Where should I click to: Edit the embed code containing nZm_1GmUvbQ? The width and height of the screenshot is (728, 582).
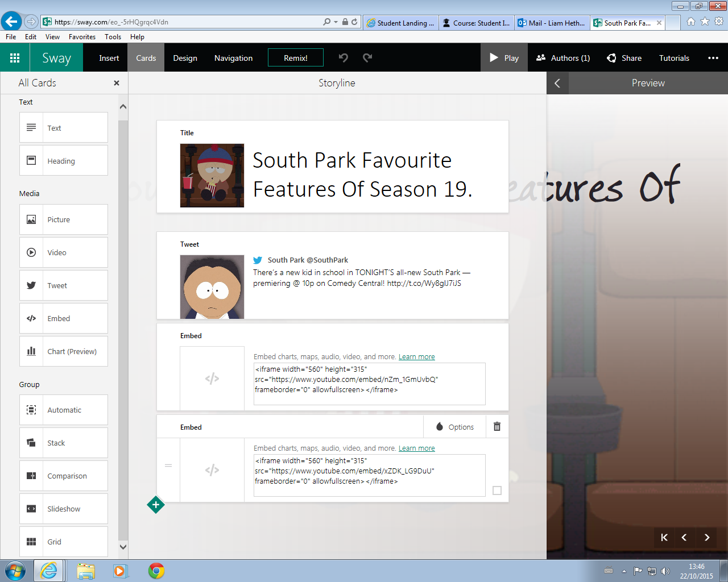point(370,384)
